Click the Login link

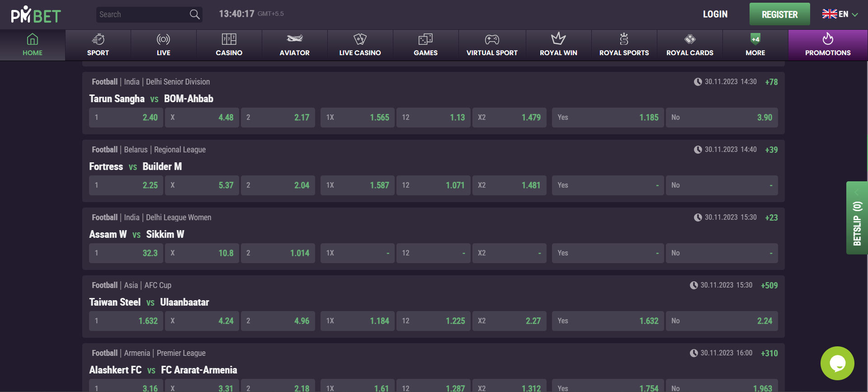pos(715,14)
